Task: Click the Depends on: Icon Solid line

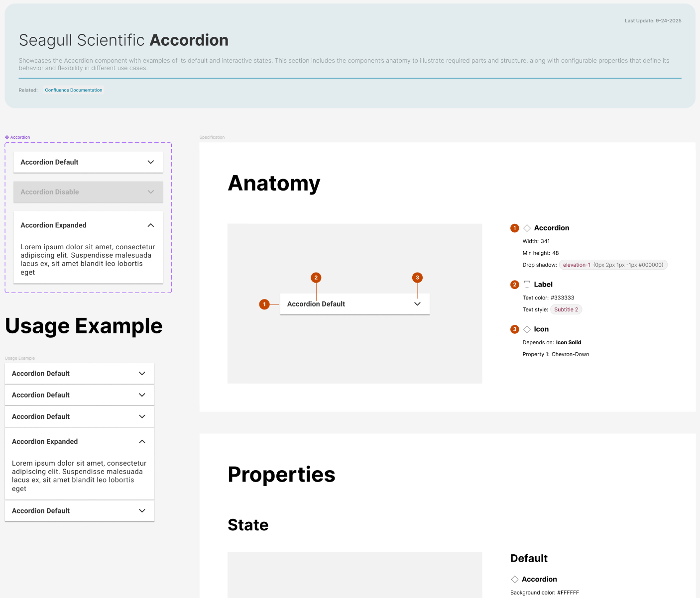Action: pos(552,343)
